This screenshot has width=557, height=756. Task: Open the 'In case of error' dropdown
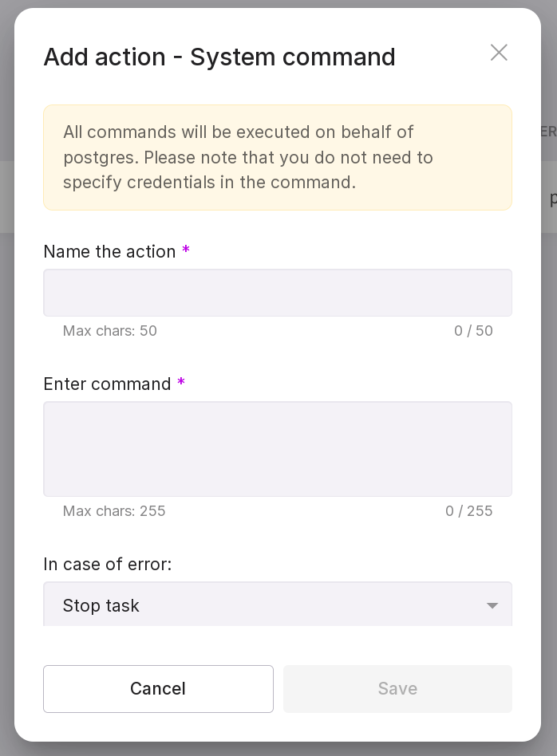(277, 604)
